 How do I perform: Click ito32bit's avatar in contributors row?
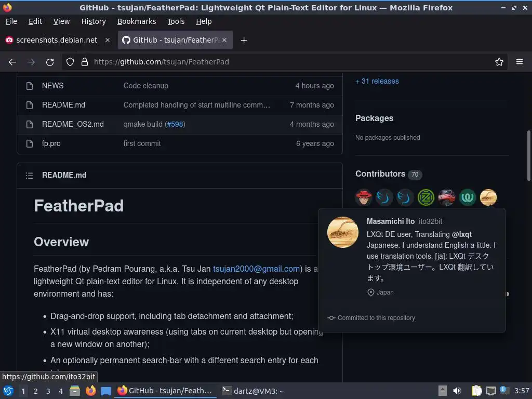(x=488, y=197)
